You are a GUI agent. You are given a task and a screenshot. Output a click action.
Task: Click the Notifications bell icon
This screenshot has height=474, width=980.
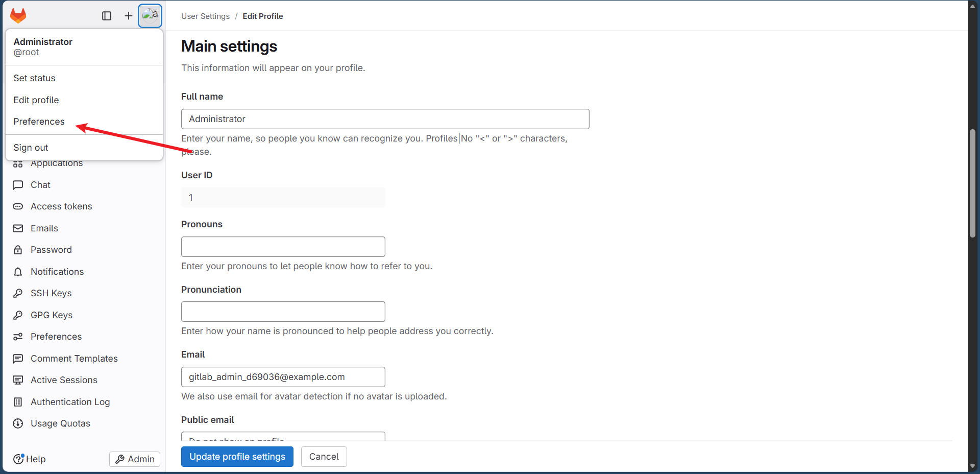(18, 272)
